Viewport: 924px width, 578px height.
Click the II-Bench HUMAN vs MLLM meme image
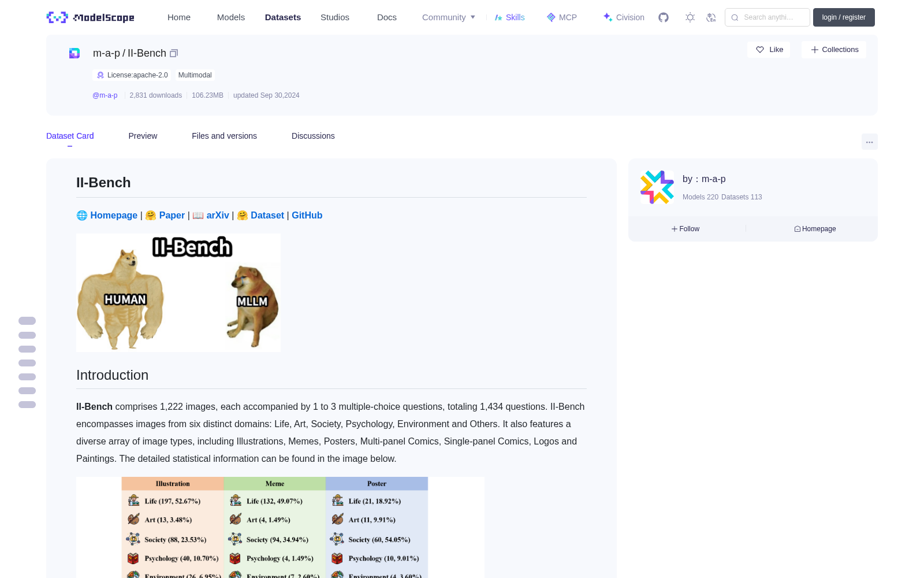pos(178,292)
